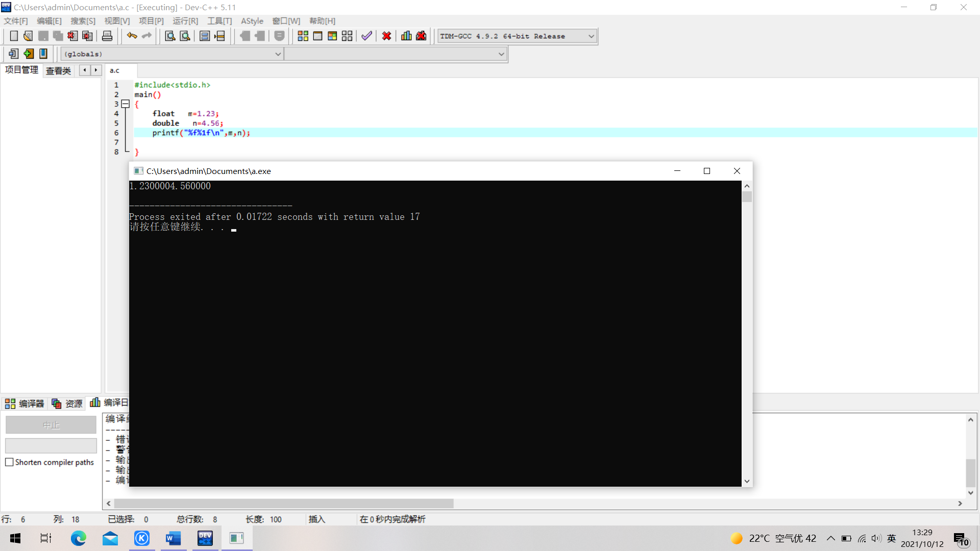
Task: Open the 运行[R] menu
Action: point(185,21)
